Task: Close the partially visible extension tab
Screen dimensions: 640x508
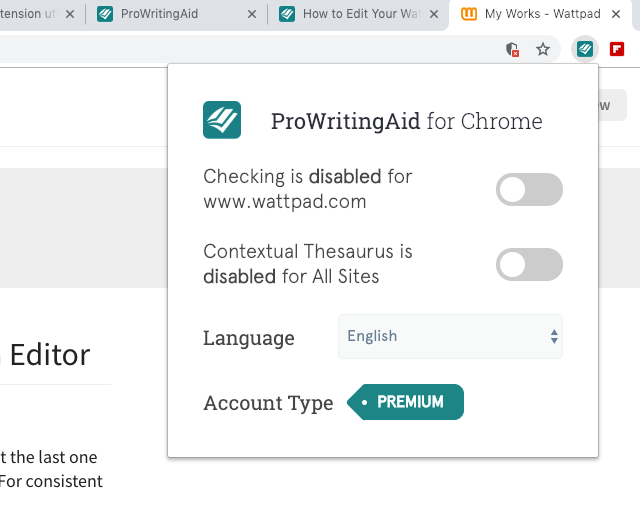Action: (x=70, y=14)
